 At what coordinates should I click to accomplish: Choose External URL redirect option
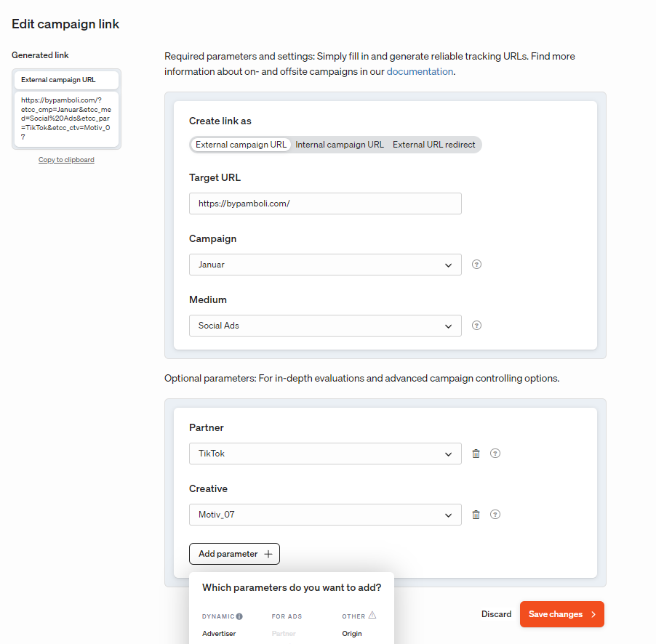click(x=434, y=145)
